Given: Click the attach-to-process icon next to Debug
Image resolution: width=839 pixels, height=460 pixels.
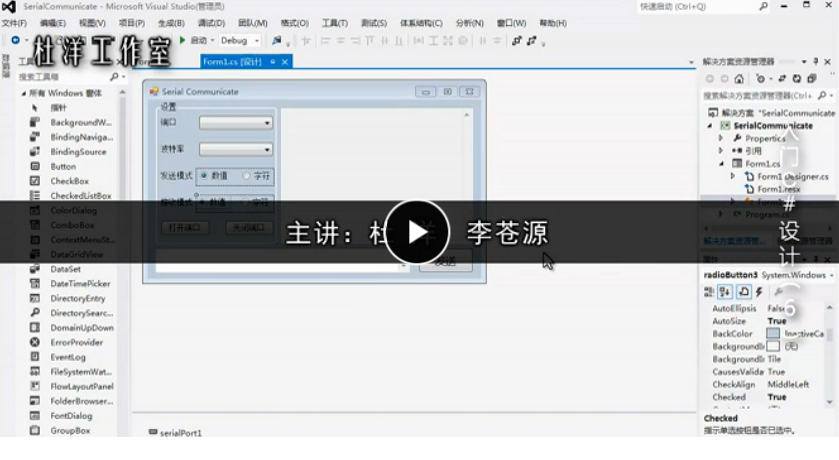Looking at the screenshot, I should pos(277,41).
